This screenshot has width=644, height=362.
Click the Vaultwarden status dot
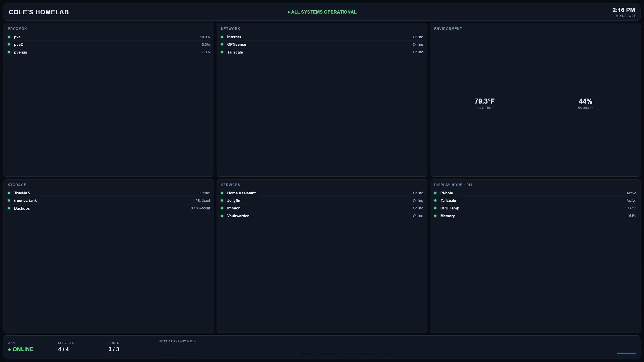(222, 216)
